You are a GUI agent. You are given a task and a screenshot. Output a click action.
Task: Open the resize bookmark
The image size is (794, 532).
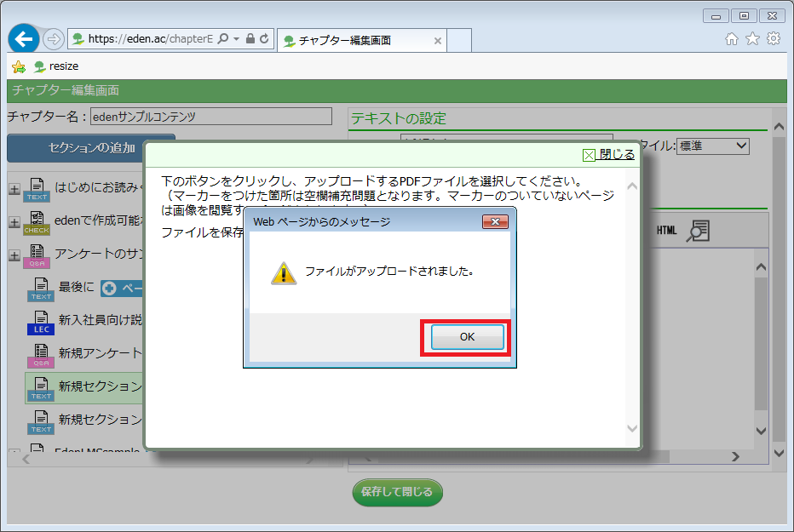coord(56,66)
